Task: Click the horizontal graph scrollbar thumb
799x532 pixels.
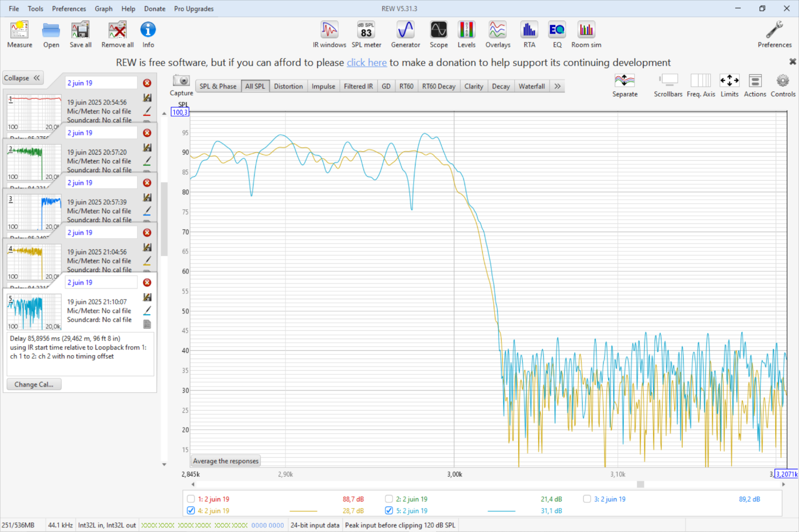Action: pyautogui.click(x=640, y=484)
